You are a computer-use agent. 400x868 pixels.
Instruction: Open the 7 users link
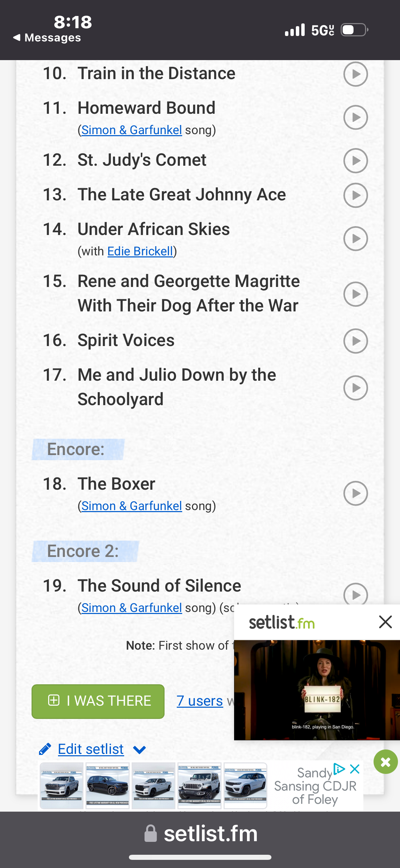click(199, 701)
